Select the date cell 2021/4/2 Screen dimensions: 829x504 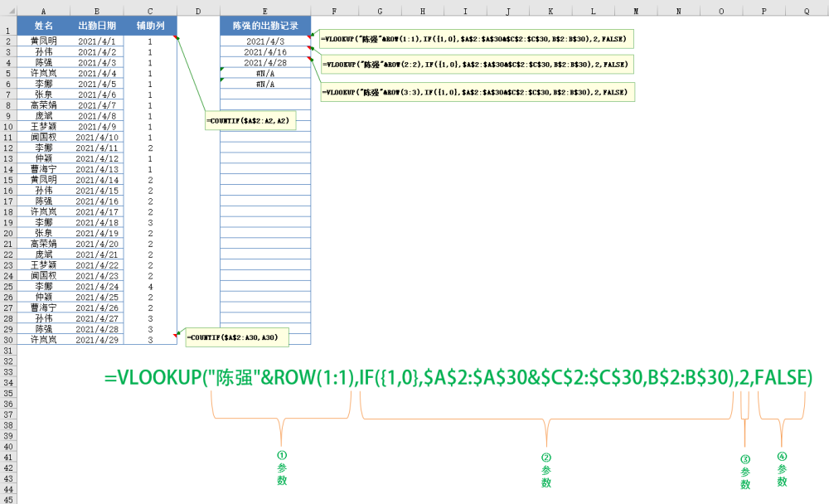(x=97, y=52)
